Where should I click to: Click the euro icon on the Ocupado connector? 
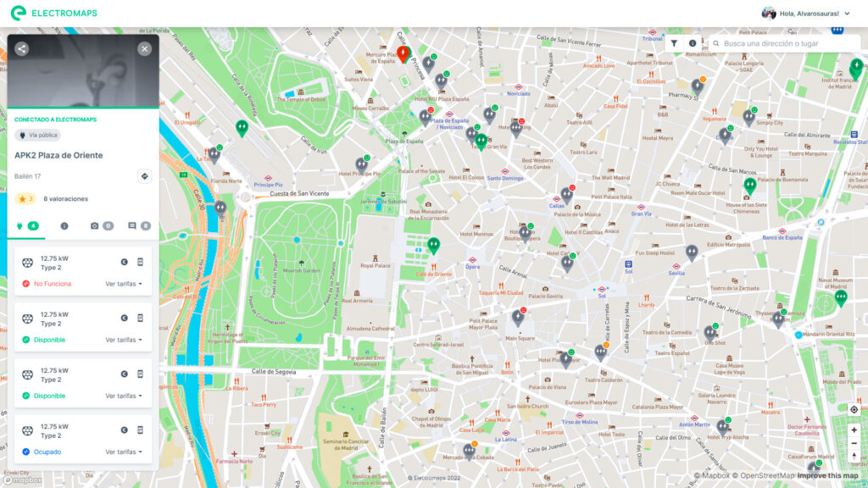[x=124, y=430]
